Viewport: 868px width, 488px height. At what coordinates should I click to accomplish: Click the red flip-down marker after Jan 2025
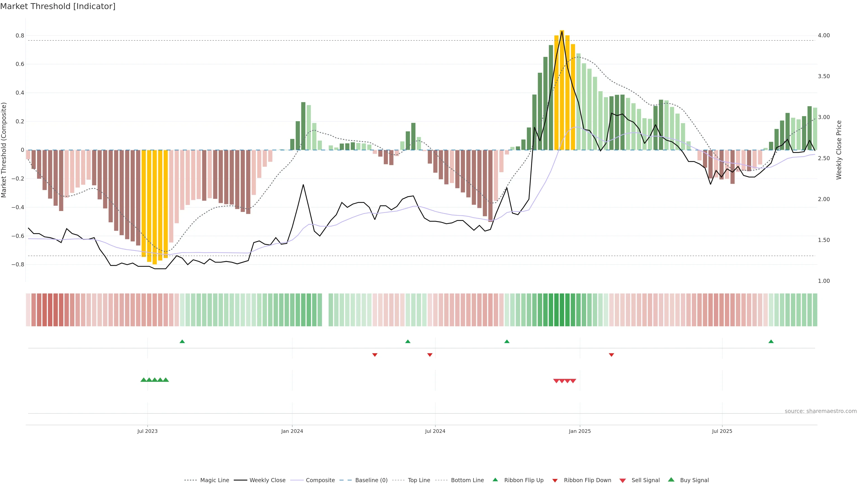(x=611, y=355)
